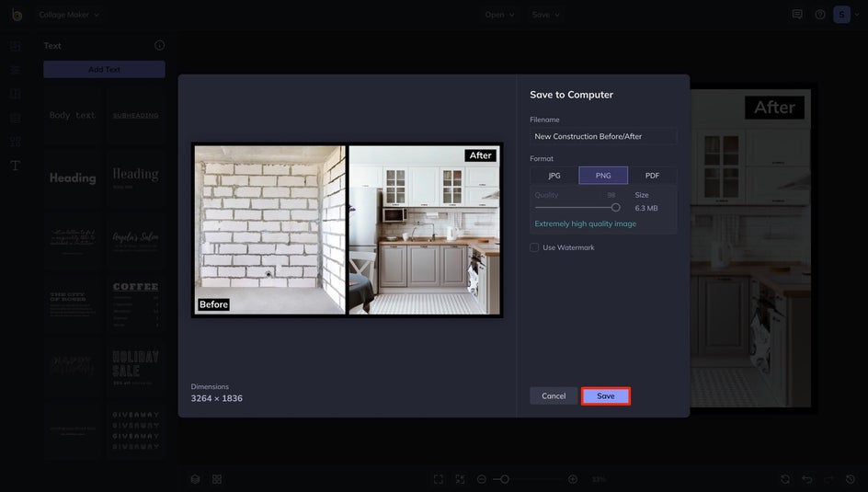868x492 pixels.
Task: Click the Quality slider handle
Action: tap(615, 208)
